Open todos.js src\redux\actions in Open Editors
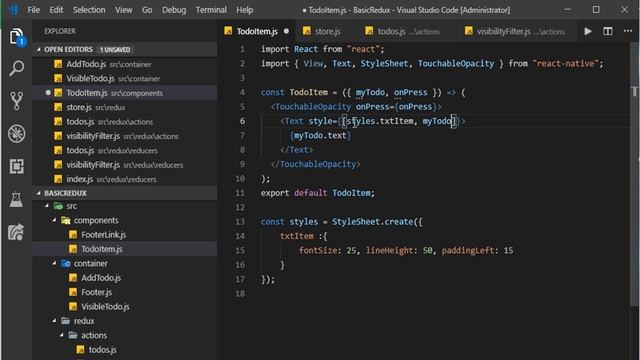Image resolution: width=640 pixels, height=360 pixels. click(x=124, y=122)
